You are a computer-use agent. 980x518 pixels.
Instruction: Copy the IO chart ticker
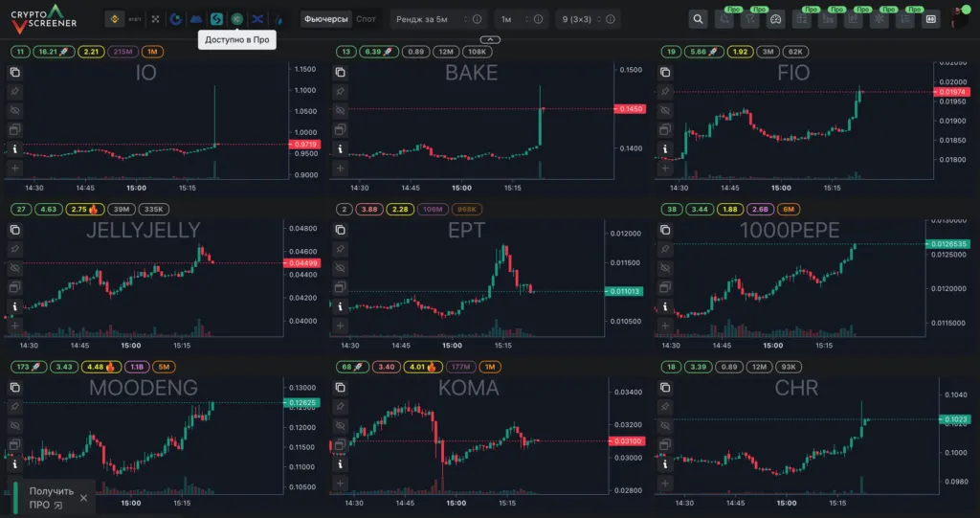(15, 72)
